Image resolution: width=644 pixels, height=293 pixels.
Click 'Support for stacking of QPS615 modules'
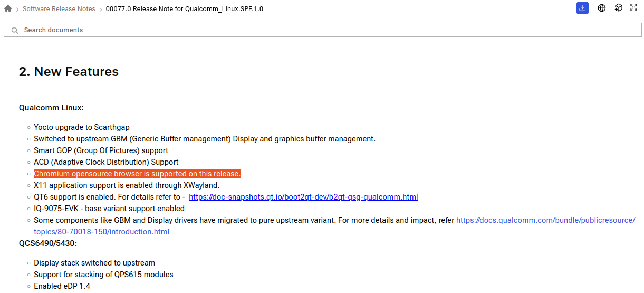tap(103, 275)
